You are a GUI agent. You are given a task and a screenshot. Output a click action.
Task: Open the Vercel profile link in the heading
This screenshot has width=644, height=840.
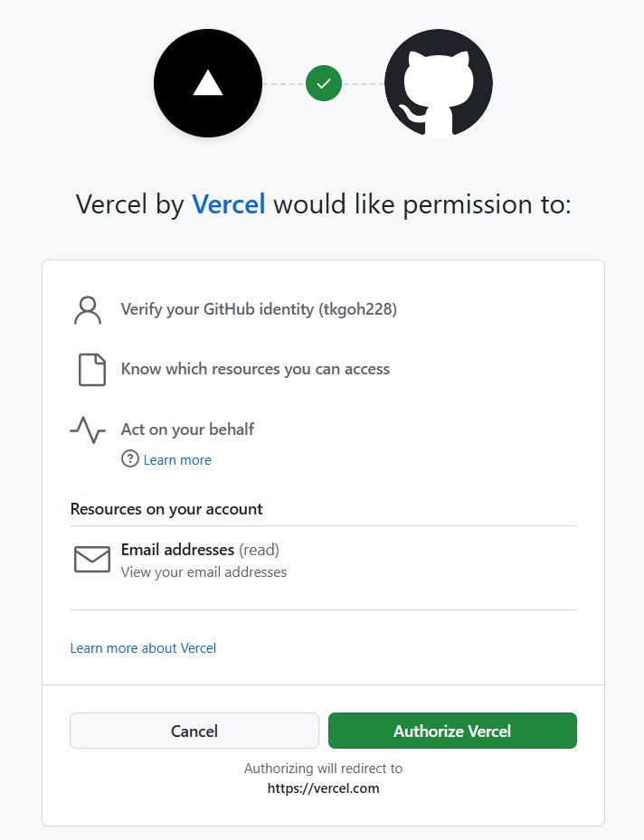pyautogui.click(x=228, y=204)
